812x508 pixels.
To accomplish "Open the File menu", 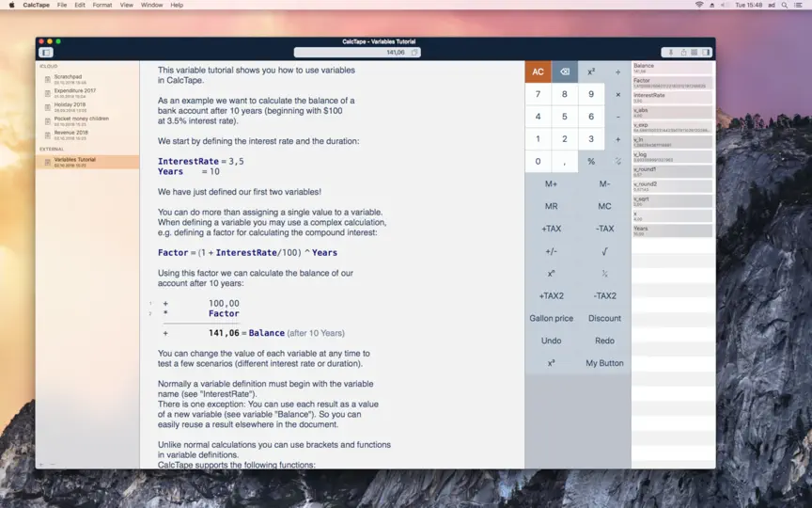I will point(62,5).
